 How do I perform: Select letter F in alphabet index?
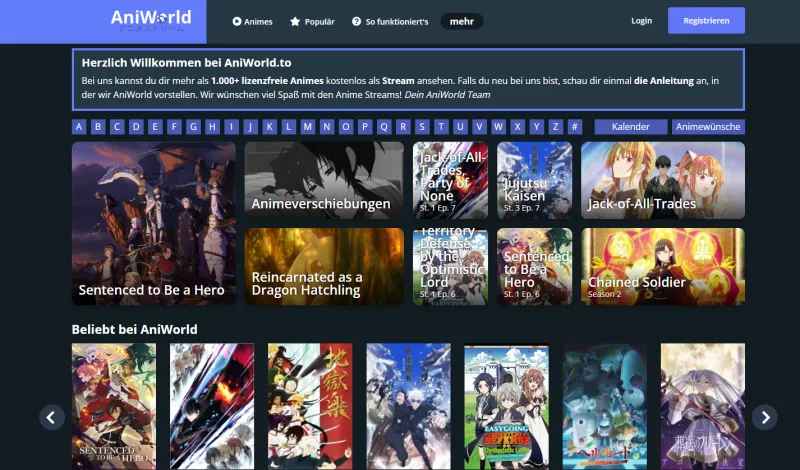click(x=174, y=127)
